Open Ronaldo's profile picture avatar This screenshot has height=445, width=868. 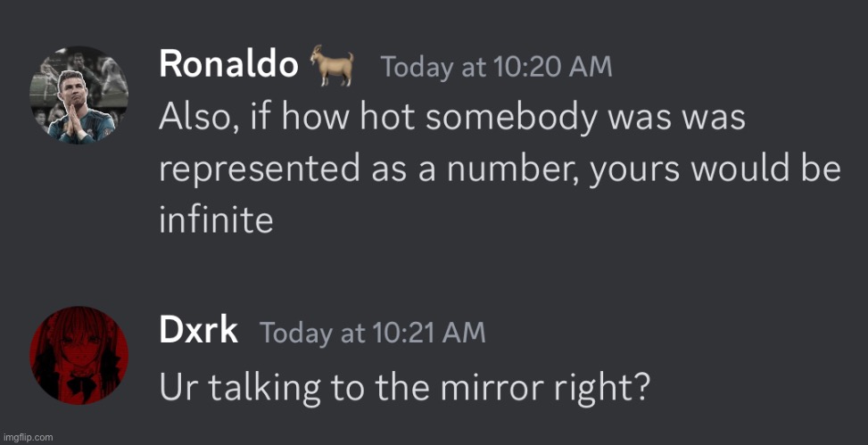pyautogui.click(x=79, y=95)
